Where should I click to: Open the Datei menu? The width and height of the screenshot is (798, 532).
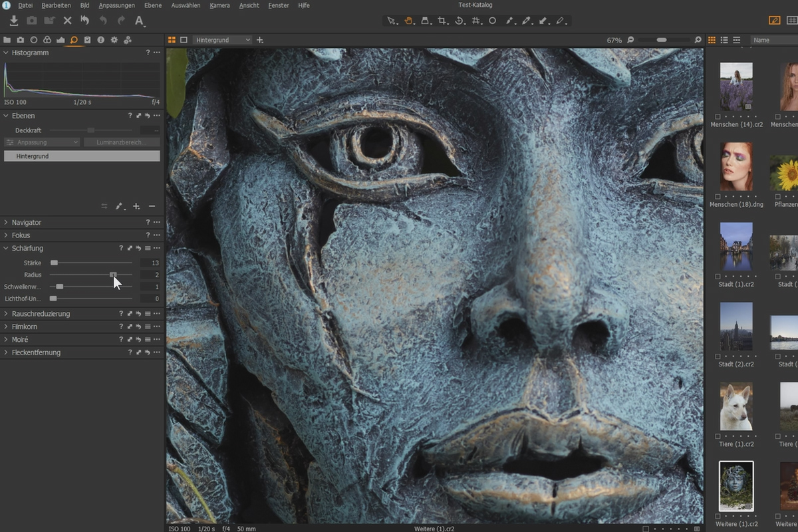25,5
